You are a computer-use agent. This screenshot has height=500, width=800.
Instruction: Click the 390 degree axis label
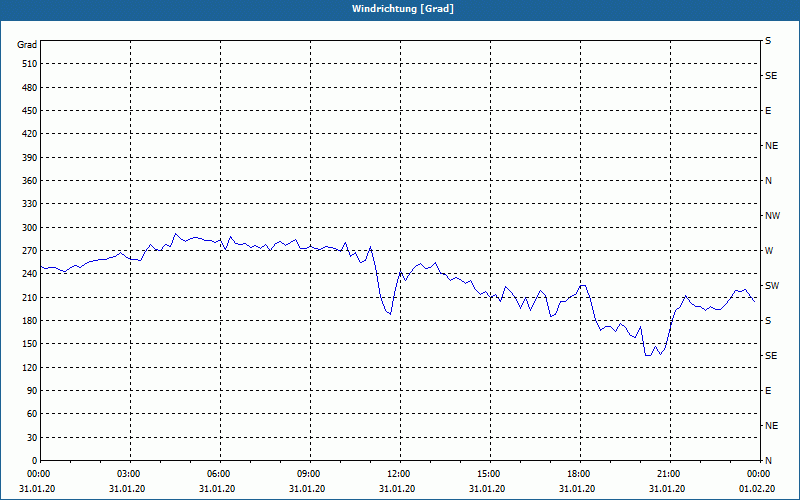[30, 157]
